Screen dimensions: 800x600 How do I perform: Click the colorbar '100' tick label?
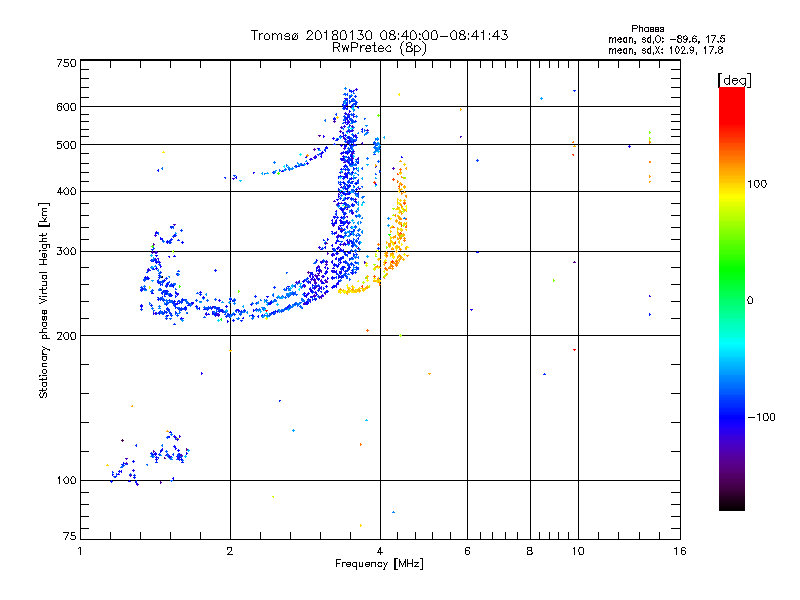(757, 184)
